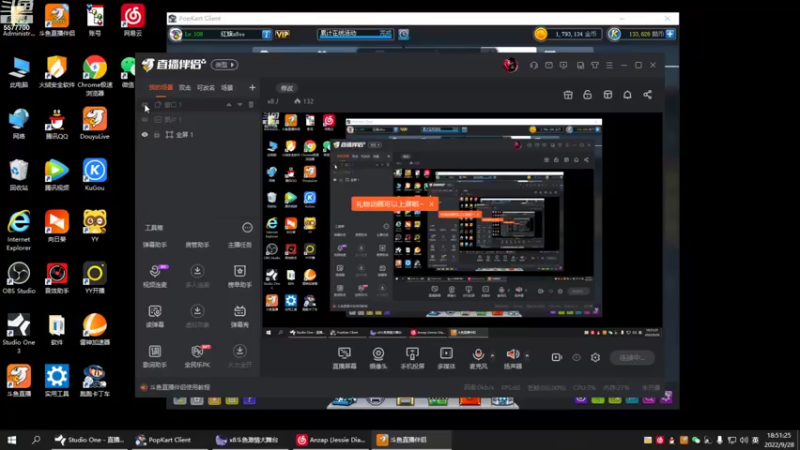Open KuGou desktop shortcut
The height and width of the screenshot is (450, 800).
[94, 175]
